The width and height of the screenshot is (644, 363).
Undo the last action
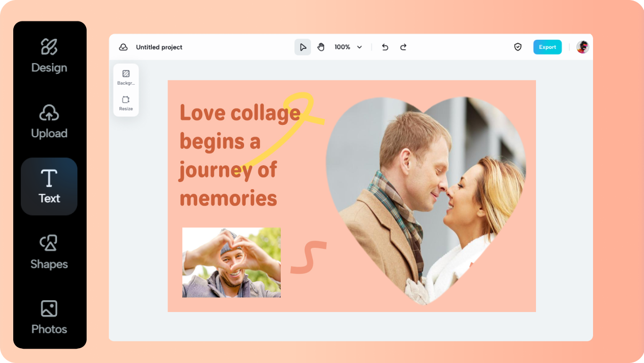pos(385,46)
